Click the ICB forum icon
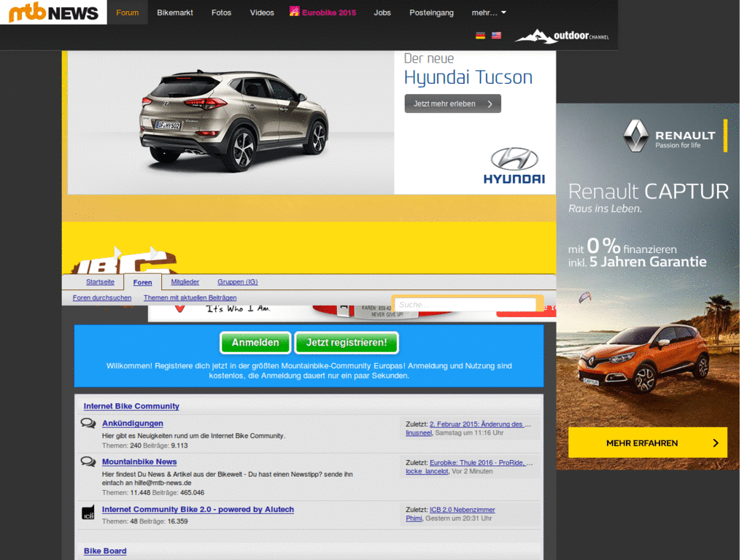The image size is (747, 560). [88, 513]
